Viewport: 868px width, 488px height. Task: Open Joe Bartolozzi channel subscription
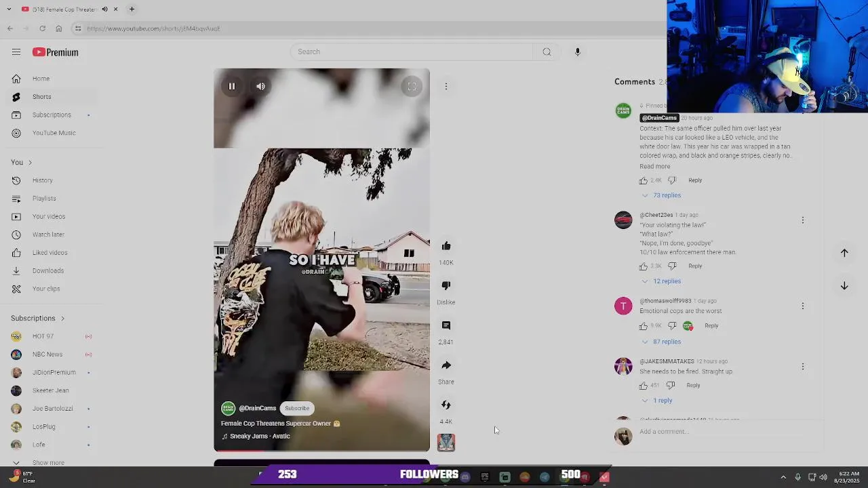click(52, 409)
